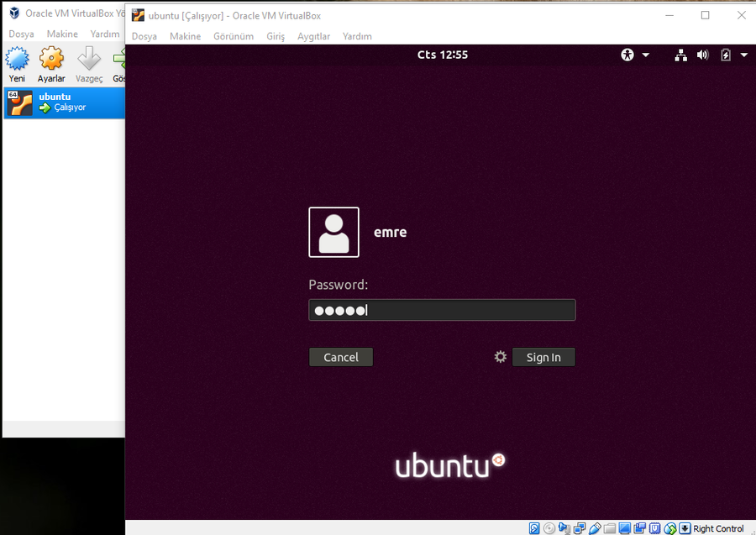Expand the system menu arrow beside battery
The image size is (756, 535).
coord(744,55)
